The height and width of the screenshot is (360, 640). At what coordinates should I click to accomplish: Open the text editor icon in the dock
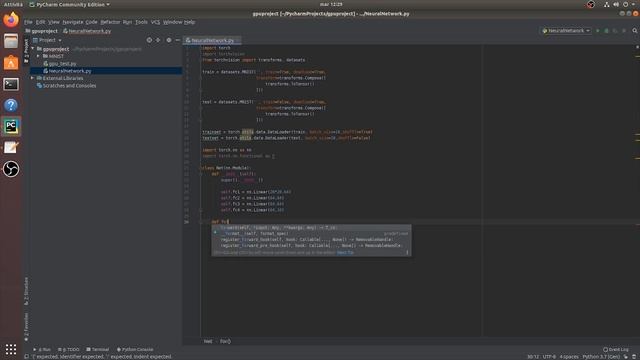(x=11, y=148)
